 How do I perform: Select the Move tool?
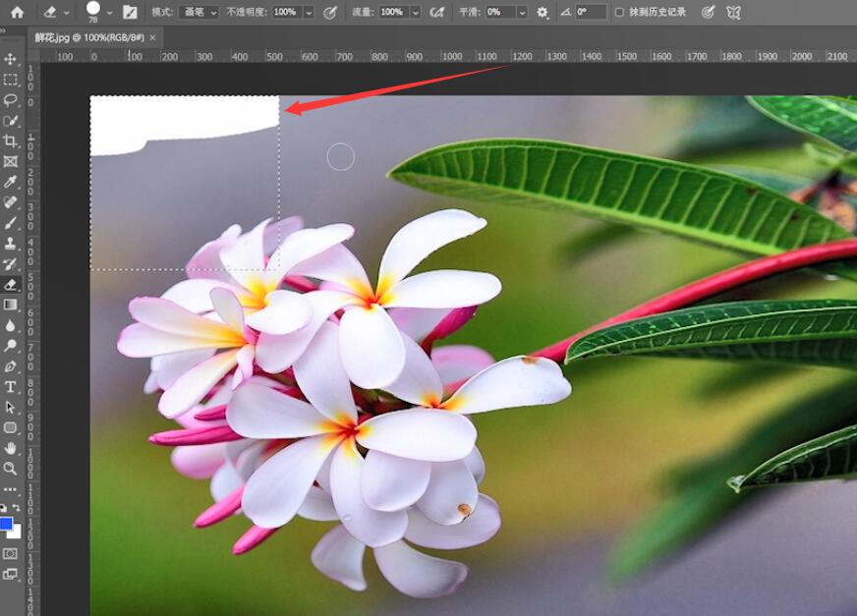[11, 59]
